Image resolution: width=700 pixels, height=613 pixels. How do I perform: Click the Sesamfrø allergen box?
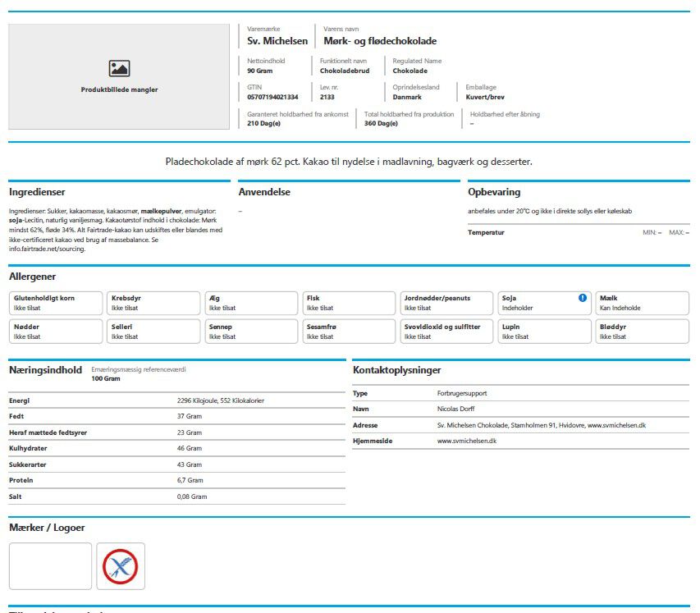click(349, 332)
